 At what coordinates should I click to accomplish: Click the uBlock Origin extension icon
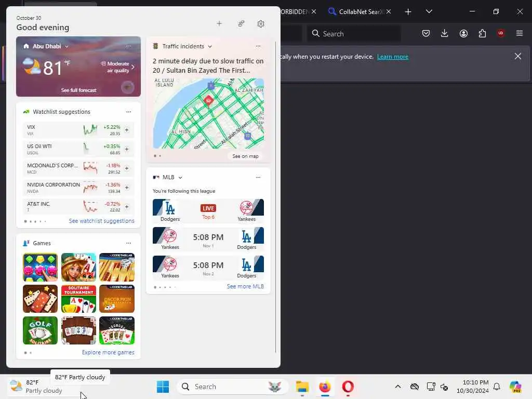pyautogui.click(x=501, y=33)
